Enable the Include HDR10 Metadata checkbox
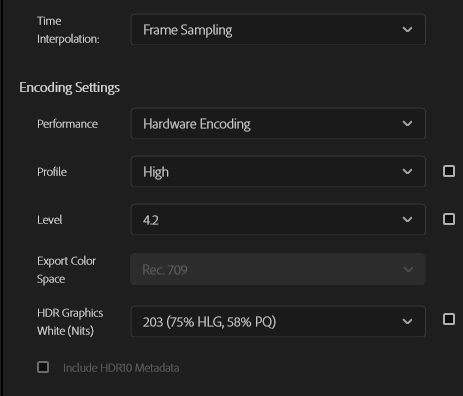Viewport: 463px width, 396px height. pos(43,367)
